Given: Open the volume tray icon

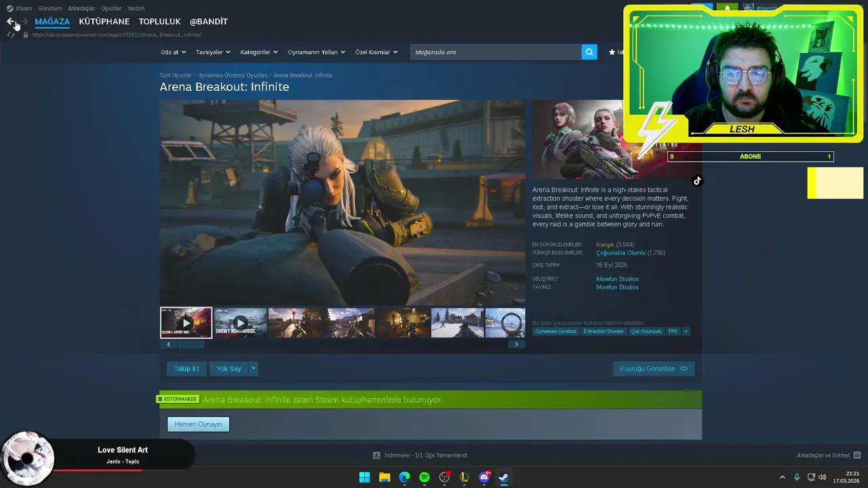Looking at the screenshot, I should coord(823,477).
